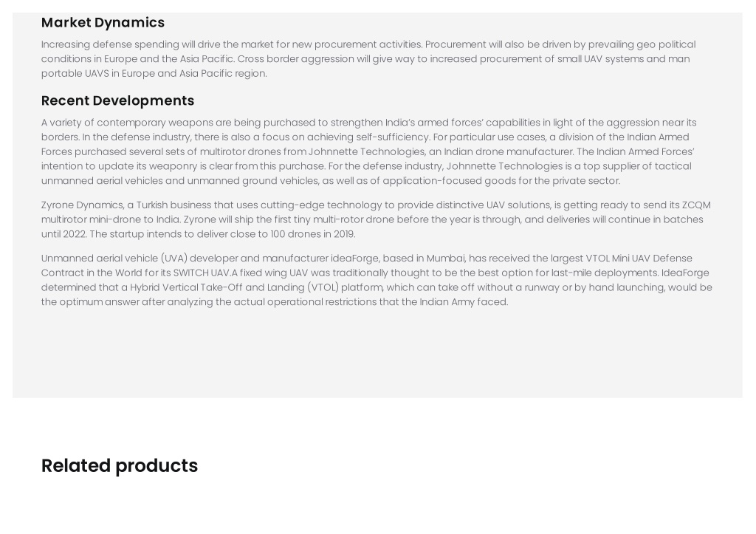The width and height of the screenshot is (756, 534).
Task: Click the "SWITCH UAV" product name
Action: coord(201,273)
